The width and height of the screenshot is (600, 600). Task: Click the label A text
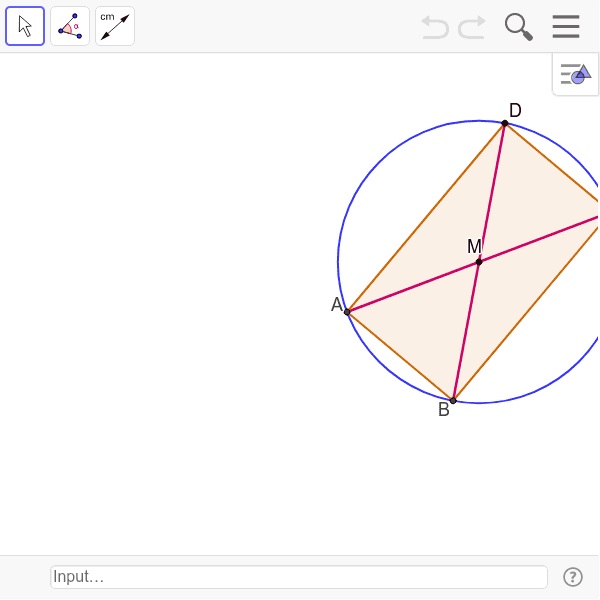pos(337,305)
